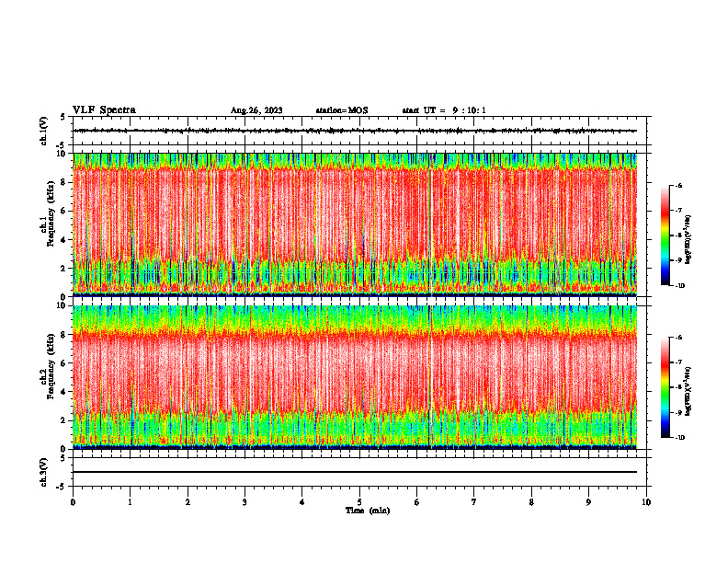Click time axis tick label '6'
The width and height of the screenshot is (728, 563).
(417, 502)
